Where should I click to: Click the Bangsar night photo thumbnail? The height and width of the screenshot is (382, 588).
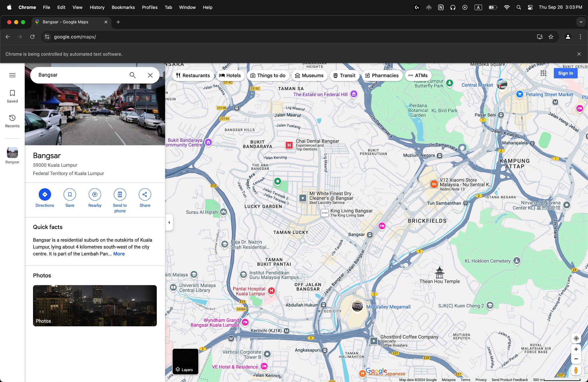pyautogui.click(x=95, y=306)
